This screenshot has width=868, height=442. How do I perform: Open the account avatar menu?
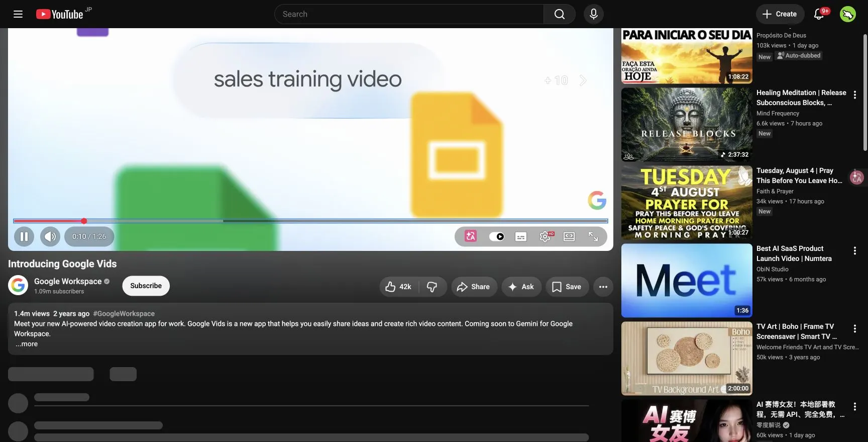tap(848, 14)
